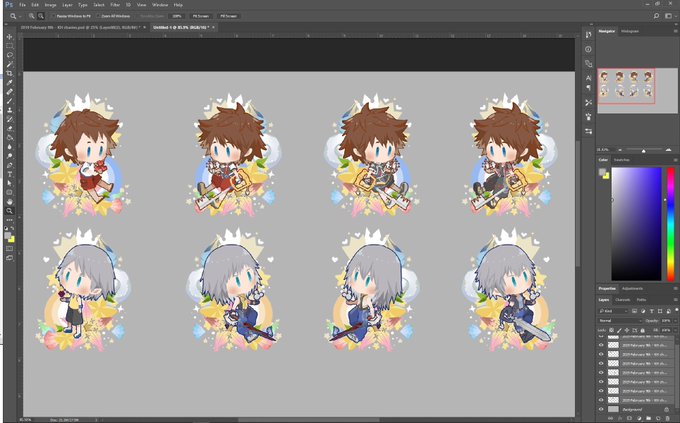Viewport: 680px width, 423px height.
Task: Click the Fit Screen button
Action: [201, 16]
